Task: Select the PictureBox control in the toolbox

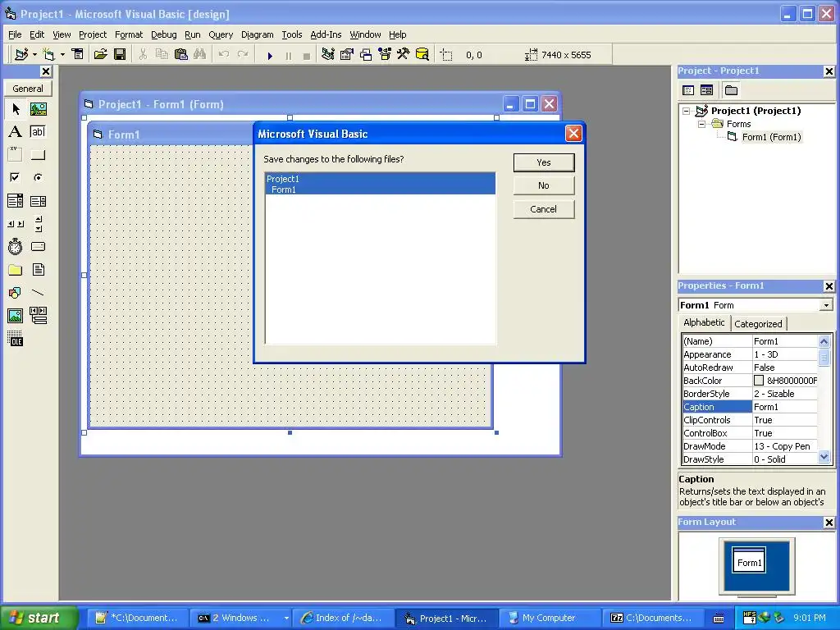Action: tap(38, 109)
